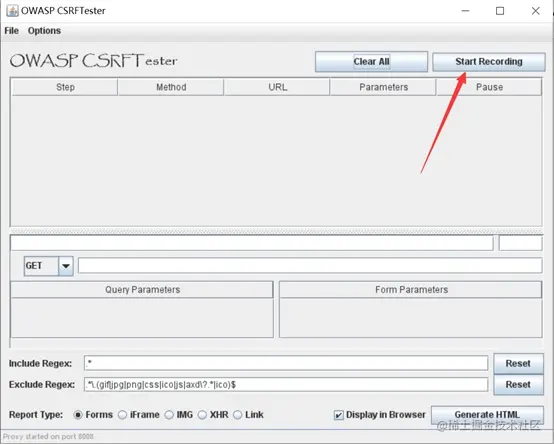Select the Step column header
The image size is (554, 445).
[65, 87]
